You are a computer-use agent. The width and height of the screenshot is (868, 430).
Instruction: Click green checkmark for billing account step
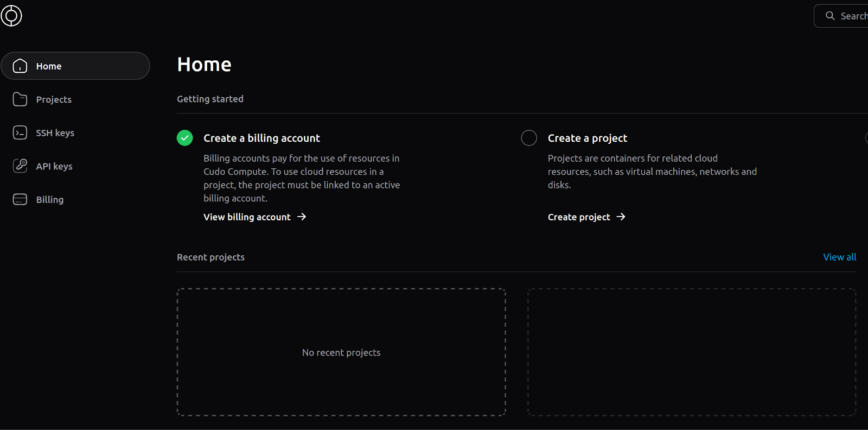pos(185,138)
